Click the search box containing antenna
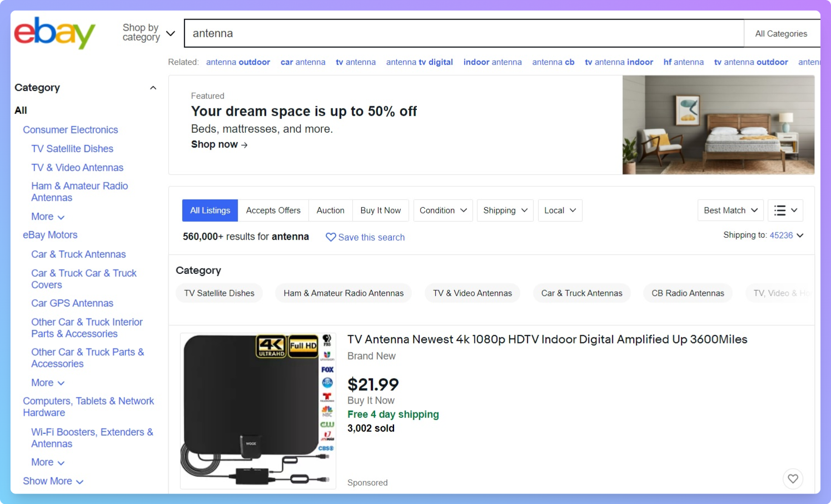Screen dimensions: 831x504 click(464, 33)
